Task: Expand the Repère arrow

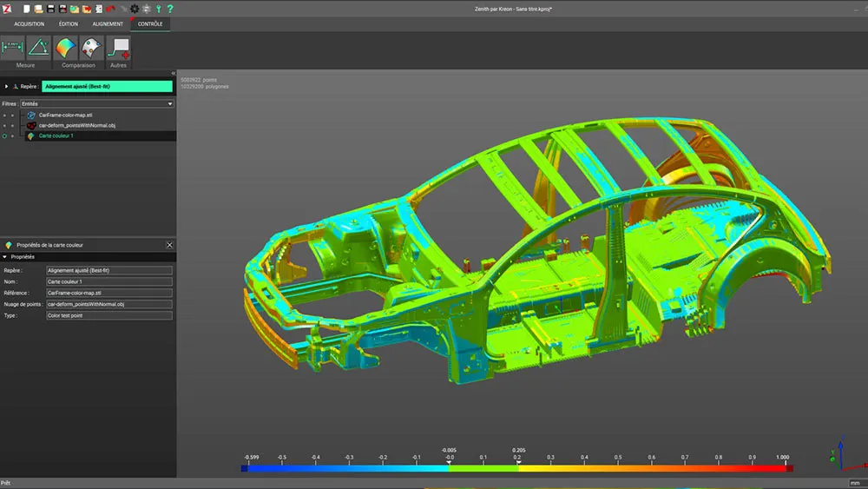Action: 6,87
